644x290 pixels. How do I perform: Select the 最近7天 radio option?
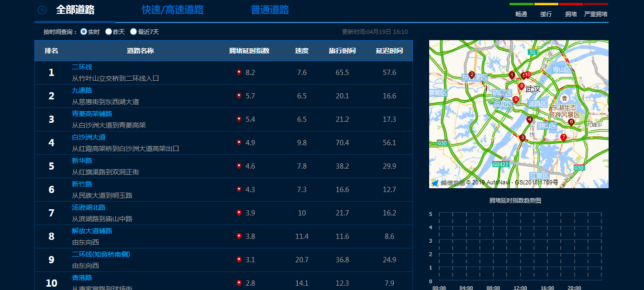[x=133, y=32]
